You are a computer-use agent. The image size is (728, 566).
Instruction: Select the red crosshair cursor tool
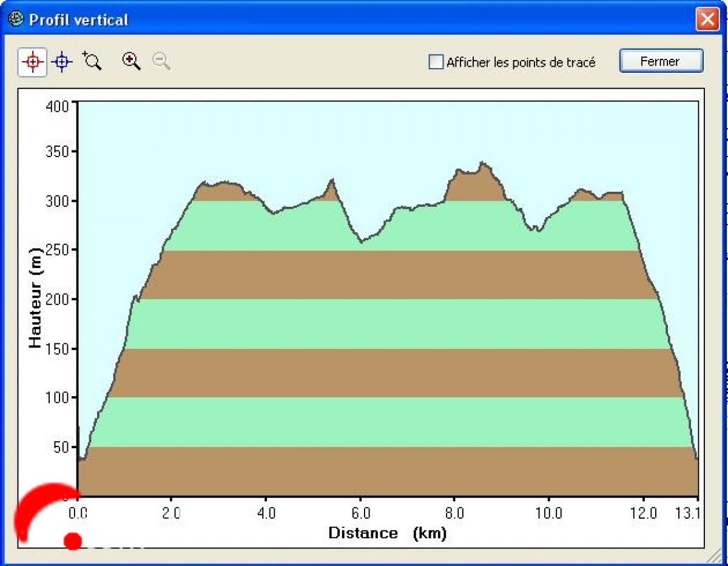[33, 62]
